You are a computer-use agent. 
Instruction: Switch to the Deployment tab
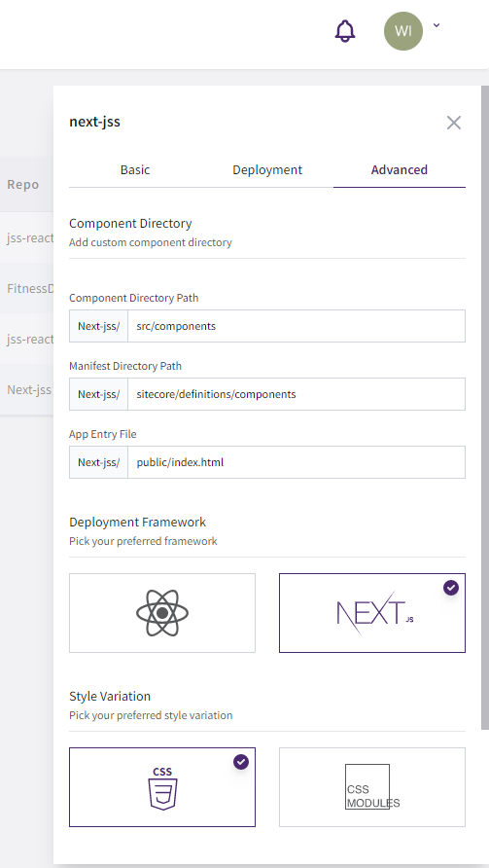(x=267, y=170)
